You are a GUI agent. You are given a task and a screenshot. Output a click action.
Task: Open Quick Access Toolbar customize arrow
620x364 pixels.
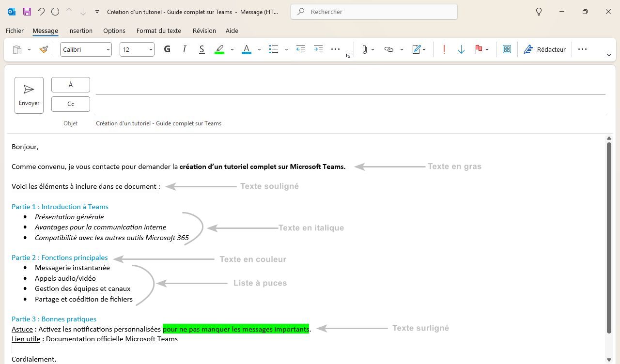tap(97, 12)
